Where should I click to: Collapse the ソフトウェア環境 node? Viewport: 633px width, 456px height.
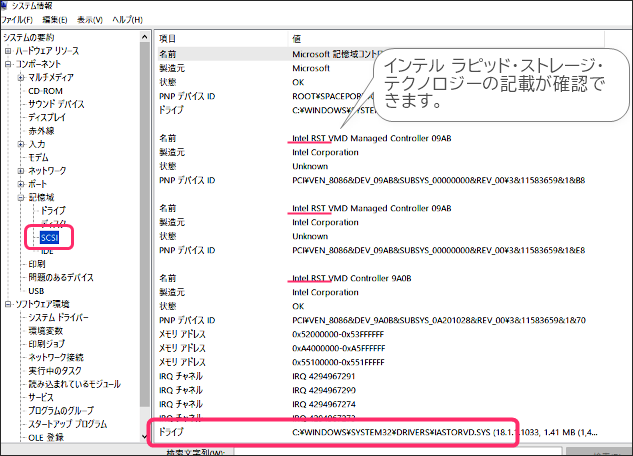coord(8,304)
